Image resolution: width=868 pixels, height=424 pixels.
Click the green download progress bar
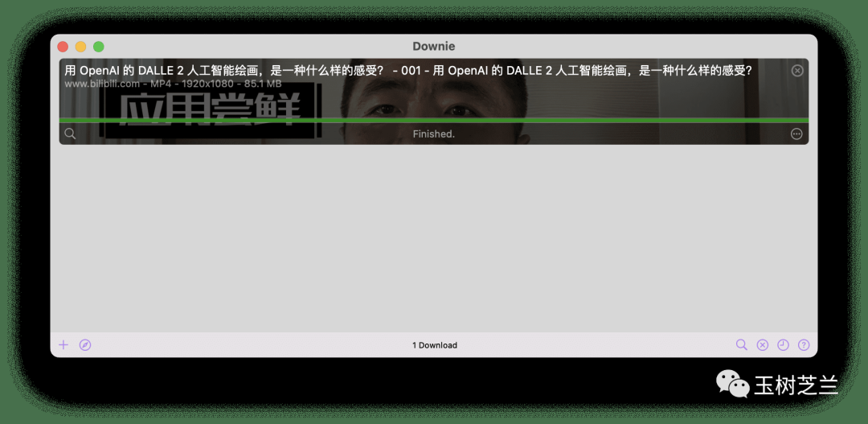(434, 120)
